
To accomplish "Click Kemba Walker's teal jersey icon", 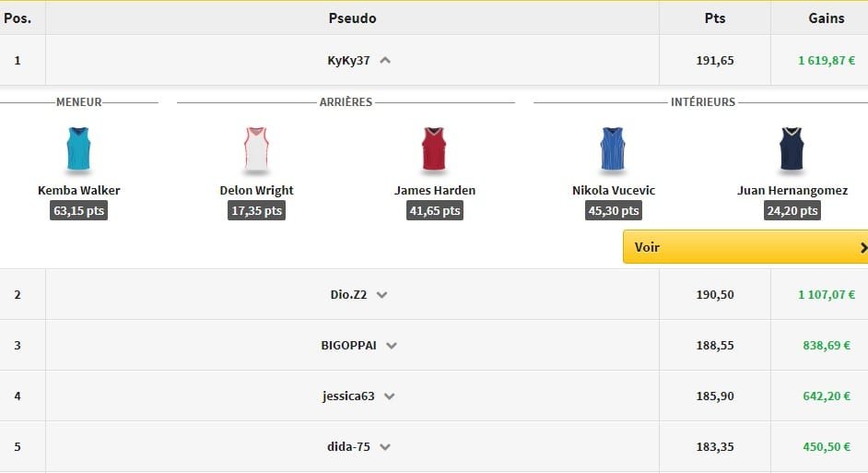I will click(79, 148).
